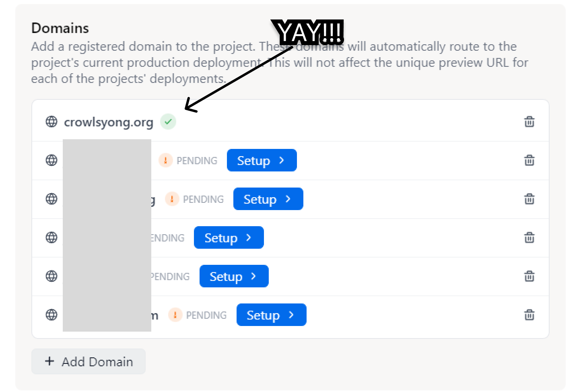
Task: Click the grey redacted overlay over domain names
Action: pos(107,235)
